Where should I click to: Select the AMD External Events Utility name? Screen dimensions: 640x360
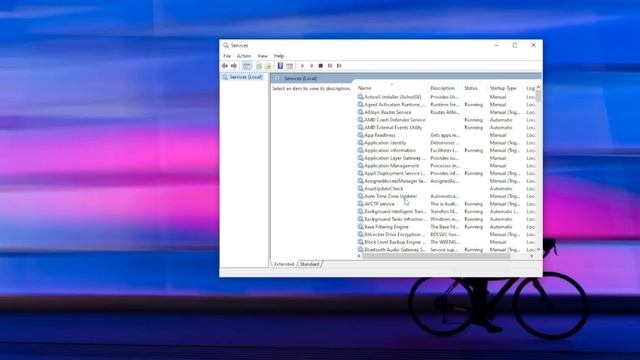tap(393, 127)
